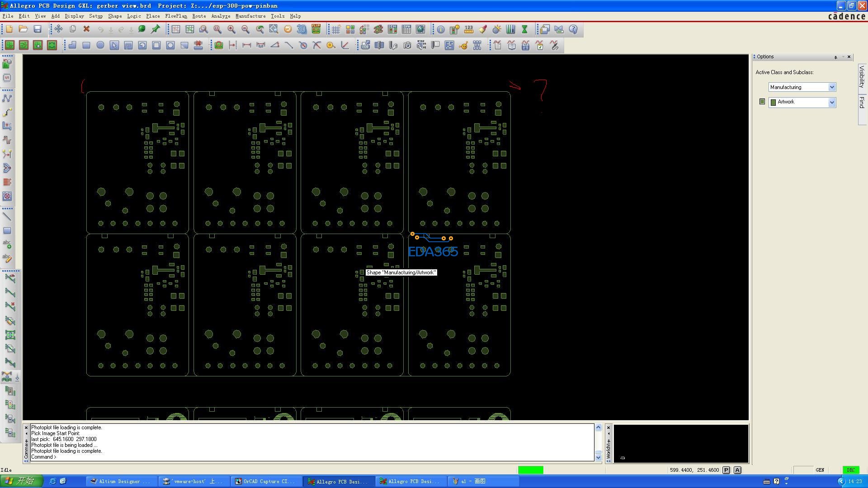Screen dimensions: 868x488
Task: Select the Move tool icon
Action: point(58,29)
